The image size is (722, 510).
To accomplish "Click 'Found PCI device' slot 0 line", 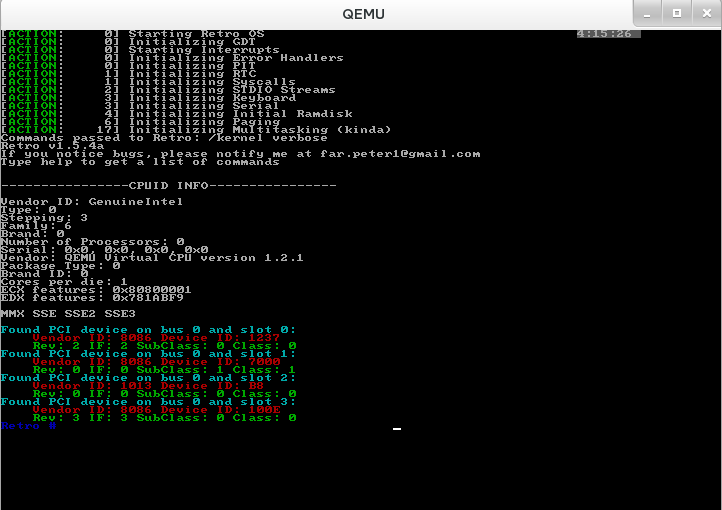I will tap(148, 330).
